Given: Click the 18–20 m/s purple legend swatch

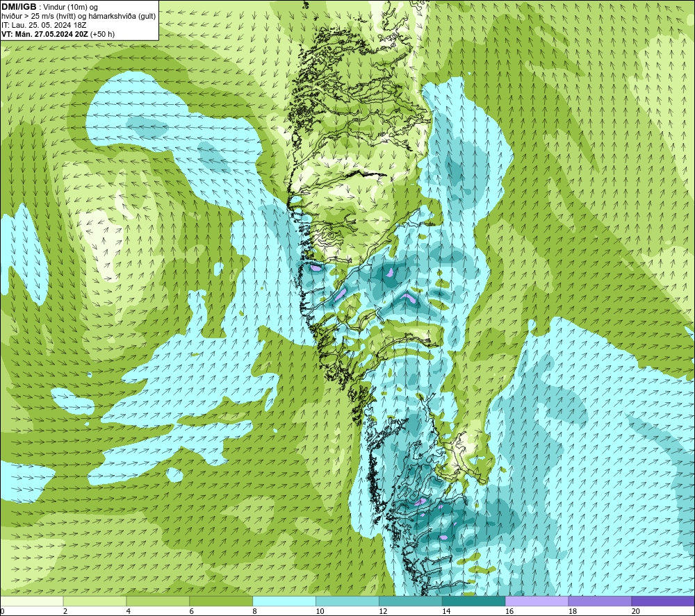Looking at the screenshot, I should (600, 601).
